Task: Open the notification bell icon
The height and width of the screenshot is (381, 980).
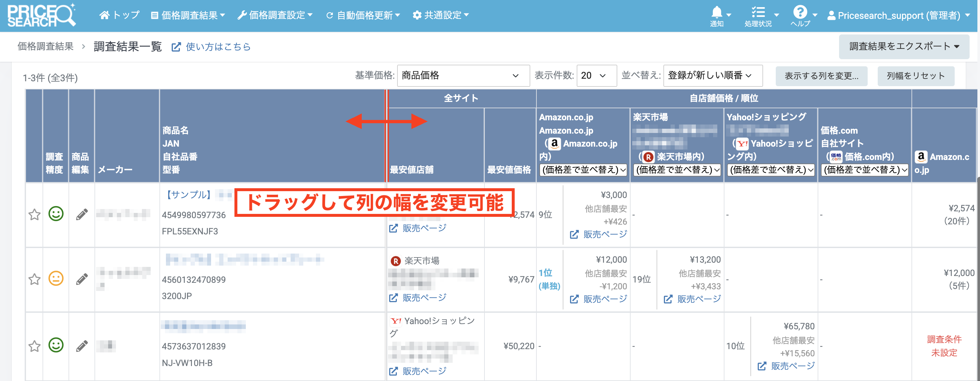Action: click(717, 12)
